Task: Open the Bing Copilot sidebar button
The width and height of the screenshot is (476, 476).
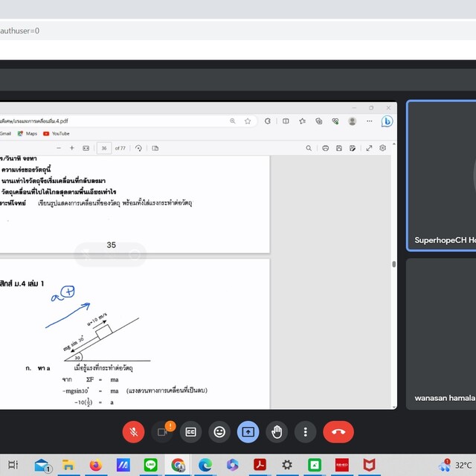Action: pos(387,121)
